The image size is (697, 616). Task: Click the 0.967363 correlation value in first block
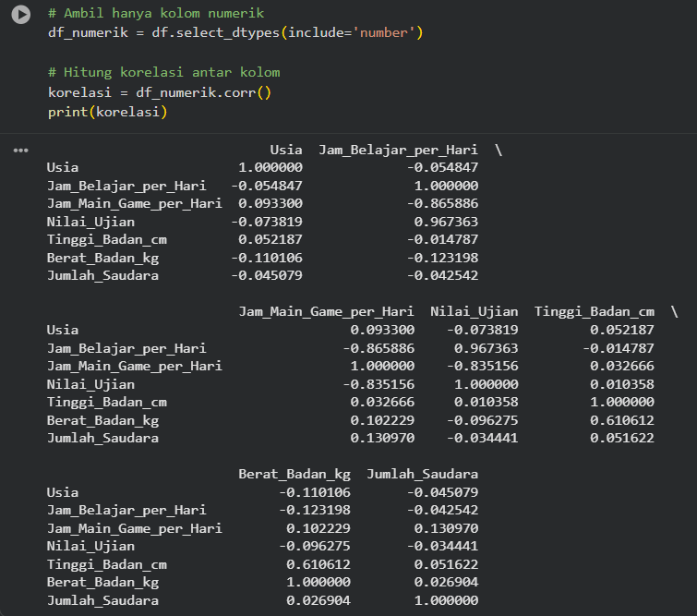446,222
